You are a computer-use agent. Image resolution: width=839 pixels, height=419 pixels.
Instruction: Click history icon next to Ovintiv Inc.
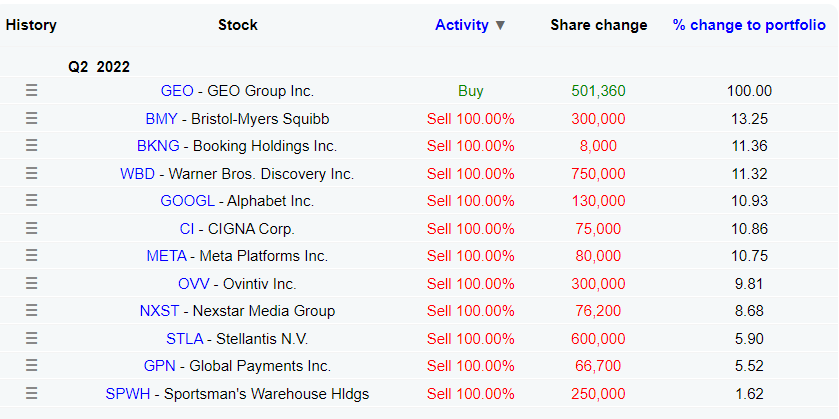click(x=31, y=284)
